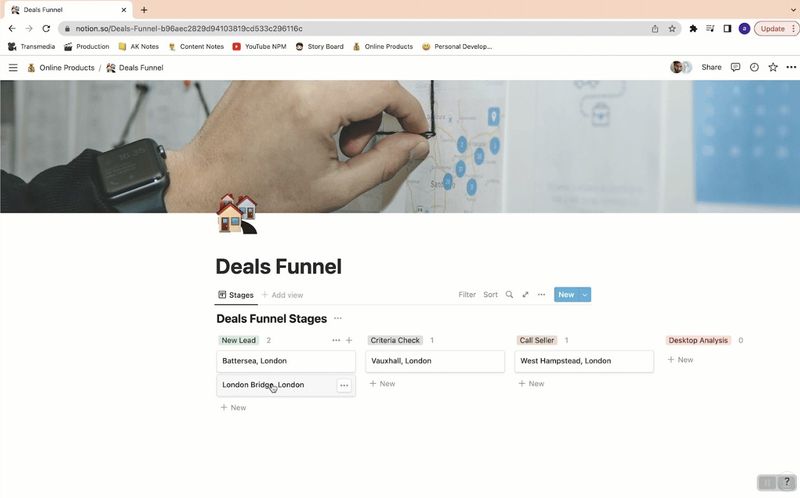This screenshot has height=498, width=800.
Task: Open database as full page arrows icon
Action: [x=525, y=295]
